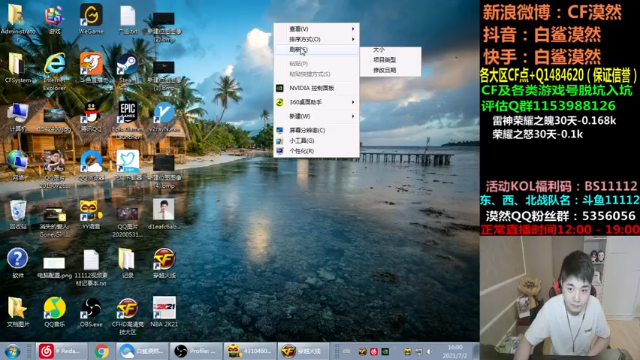
Task: Launch the Epic Games Launcher shortcut
Action: pos(128,120)
